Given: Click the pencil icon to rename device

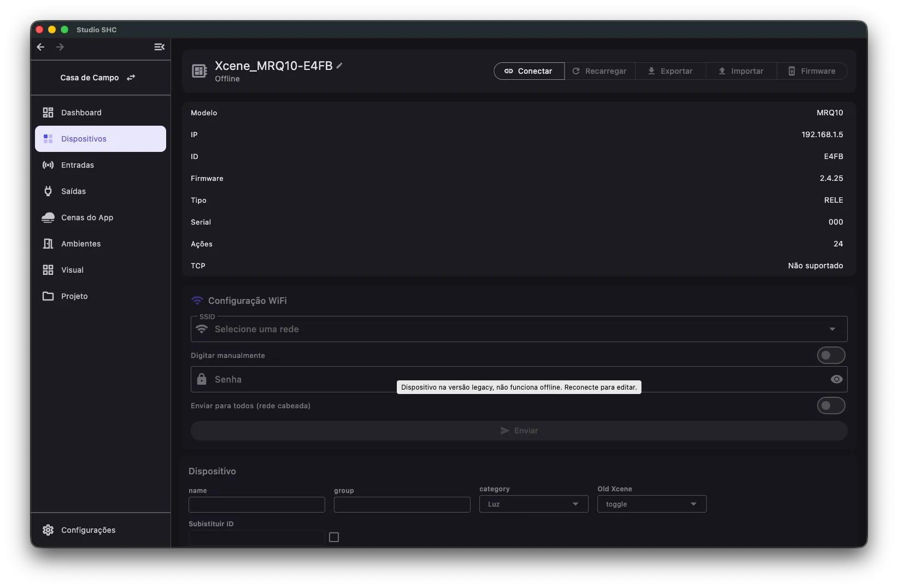Looking at the screenshot, I should (339, 66).
